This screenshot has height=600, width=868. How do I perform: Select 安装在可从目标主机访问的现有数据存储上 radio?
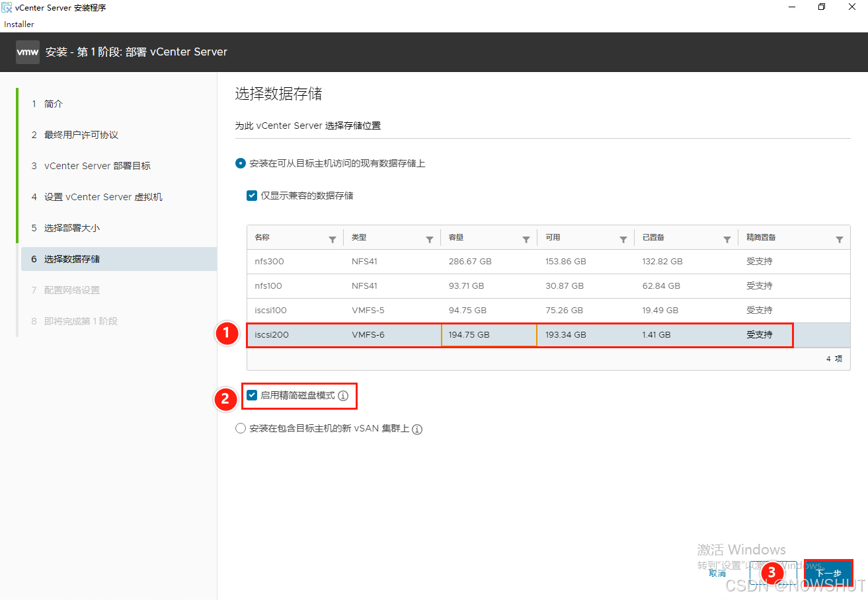pos(241,163)
